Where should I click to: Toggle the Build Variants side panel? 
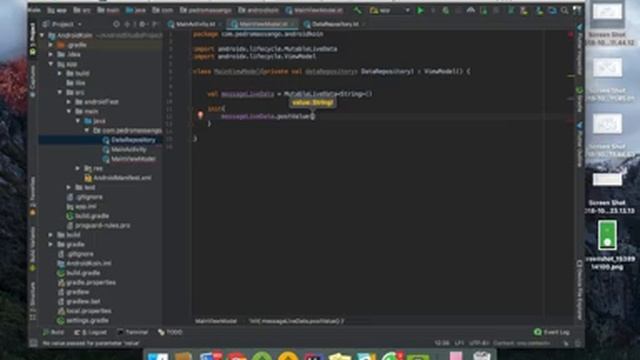point(33,249)
